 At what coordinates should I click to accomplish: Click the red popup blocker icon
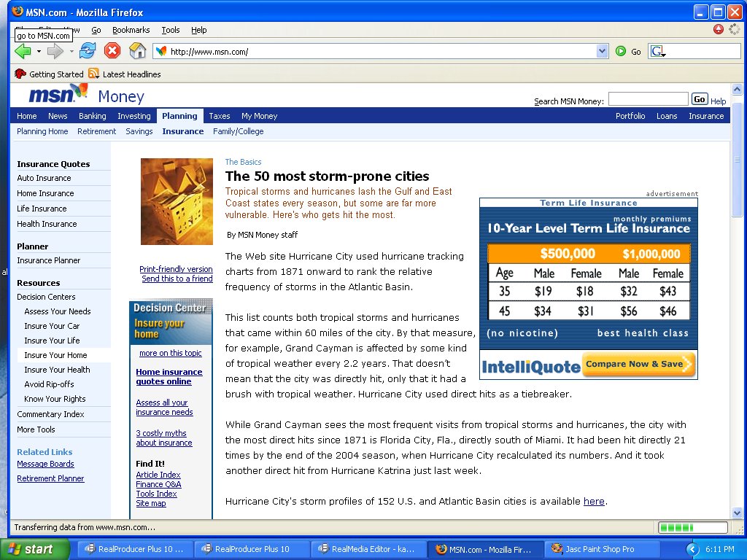point(719,29)
